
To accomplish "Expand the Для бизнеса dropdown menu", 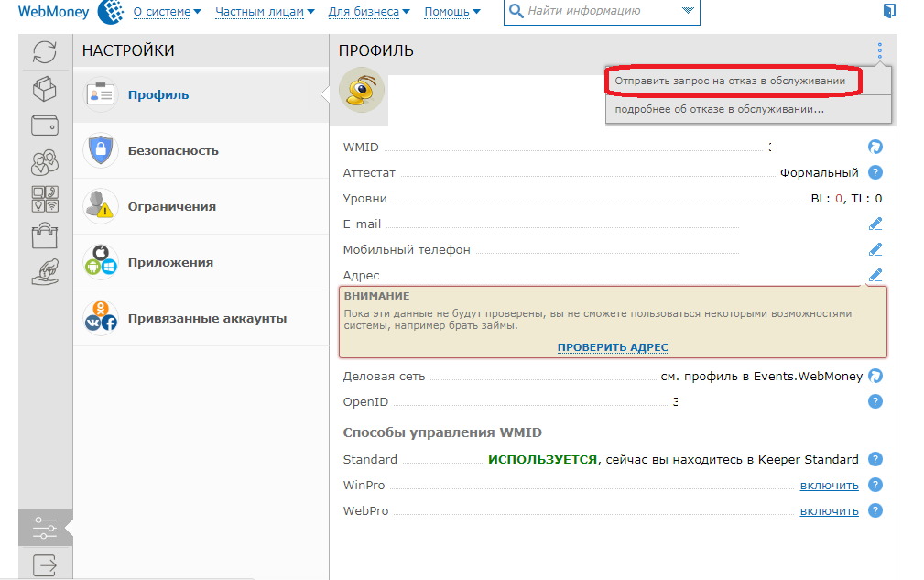I will [x=369, y=12].
